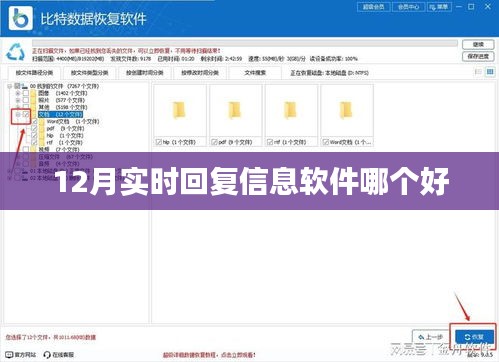Collapse the root 找到的文件 tree node
This screenshot has width=499, height=362.
tap(10, 86)
